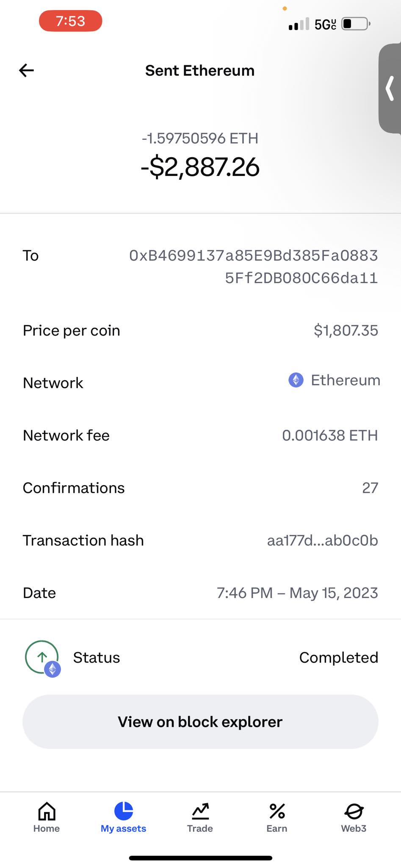
Task: Tap the sent status arrow icon
Action: tap(42, 657)
